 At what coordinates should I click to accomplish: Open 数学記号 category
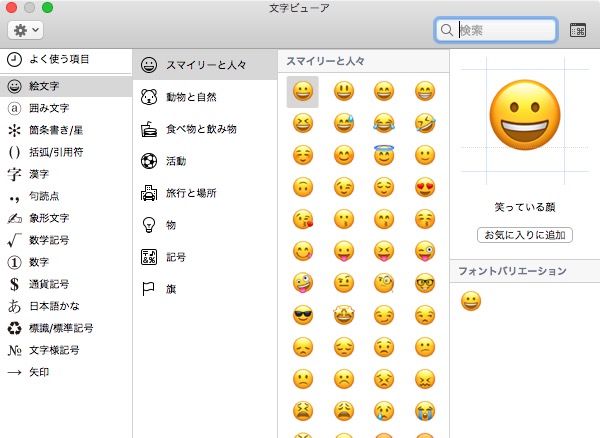(x=66, y=240)
